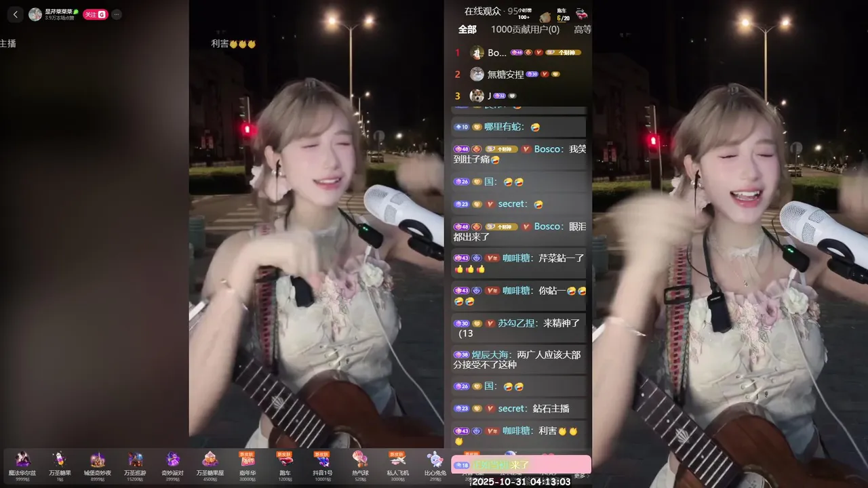Image resolution: width=868 pixels, height=488 pixels.
Task: Switch to the 全部 audience tab
Action: 467,29
